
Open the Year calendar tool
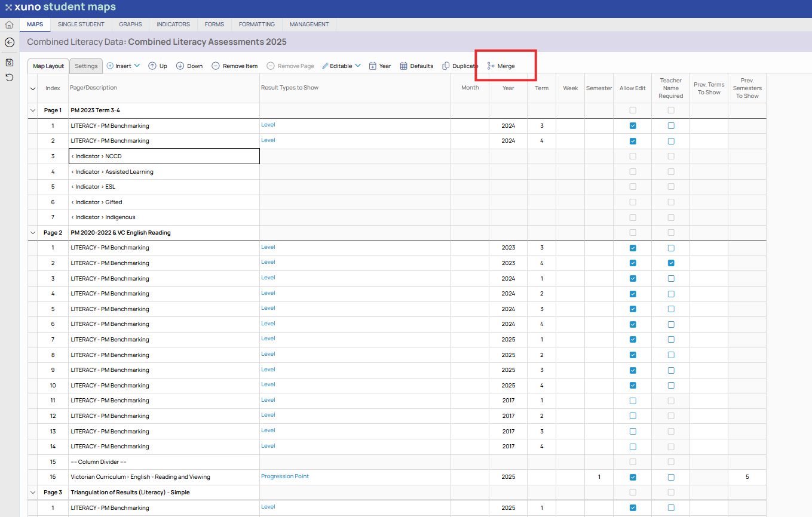(x=380, y=66)
